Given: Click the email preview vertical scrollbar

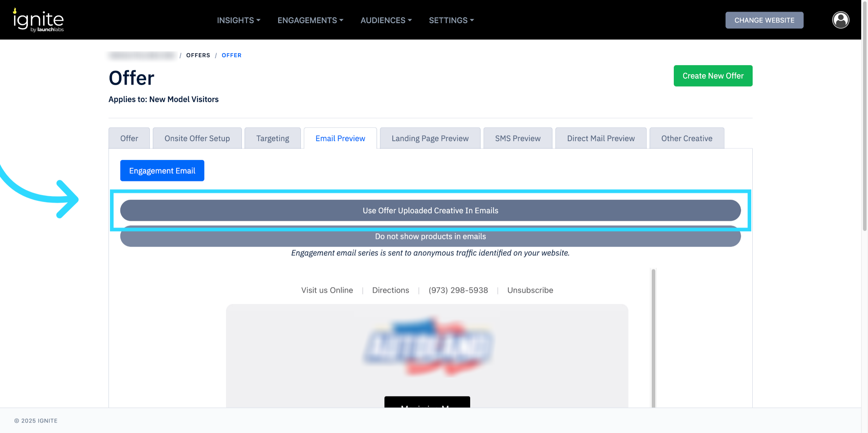Looking at the screenshot, I should pyautogui.click(x=653, y=336).
